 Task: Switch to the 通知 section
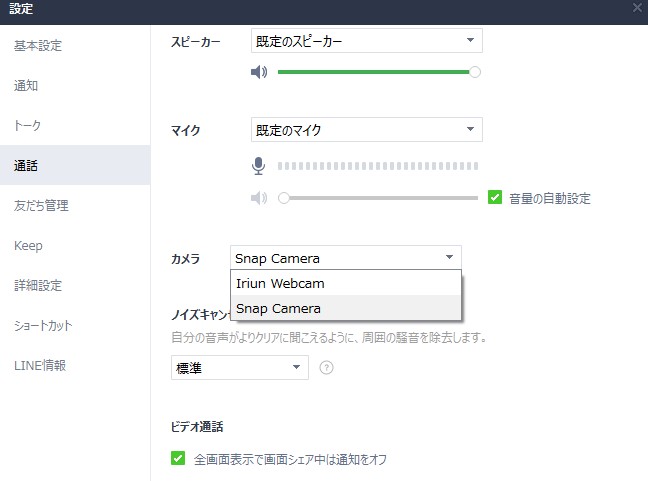point(26,86)
